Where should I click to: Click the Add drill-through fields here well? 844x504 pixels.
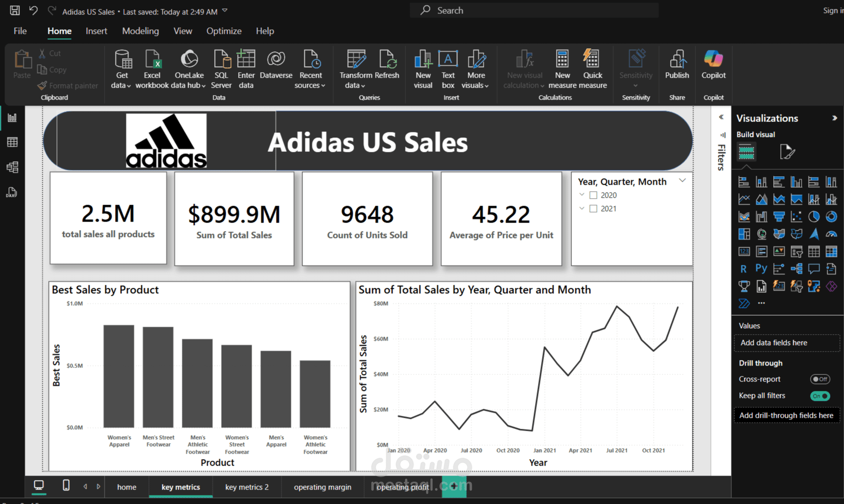[787, 415]
